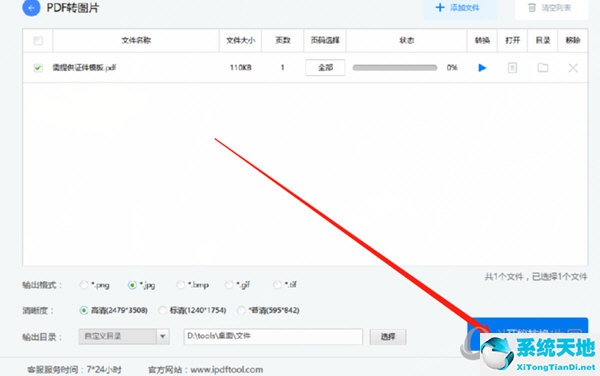Viewport: 600px width, 376px height.
Task: Select *.png output format
Action: click(x=83, y=285)
